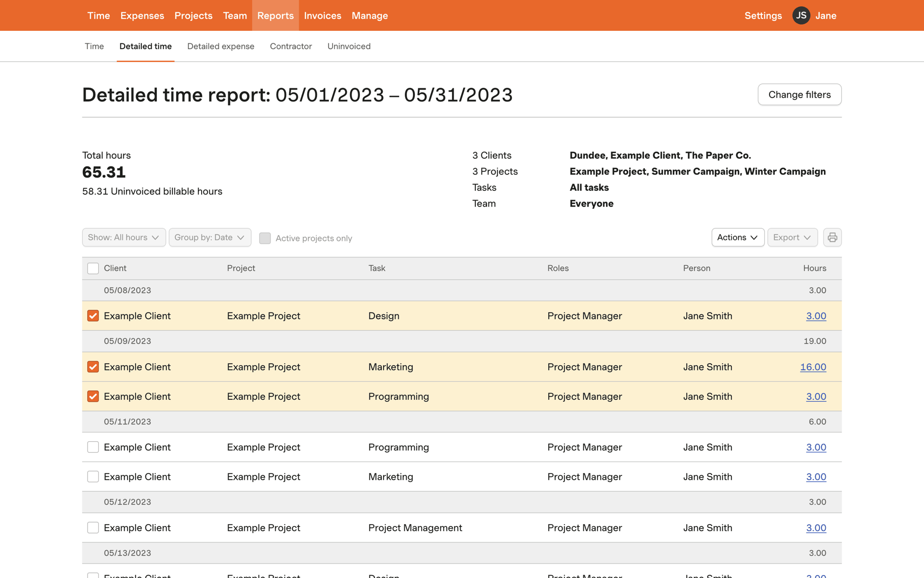The height and width of the screenshot is (578, 924).
Task: Open 3.00 hours link for 05/11 Marketing
Action: [816, 477]
